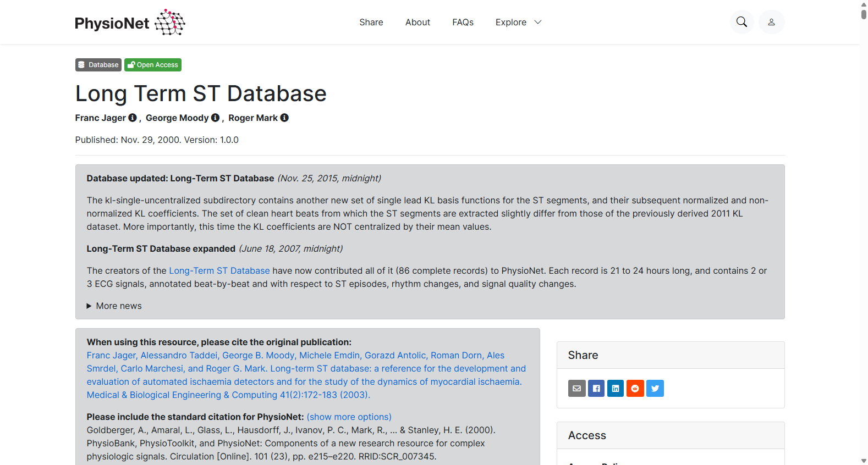This screenshot has height=465, width=868.
Task: Expand the More news section
Action: [x=114, y=306]
